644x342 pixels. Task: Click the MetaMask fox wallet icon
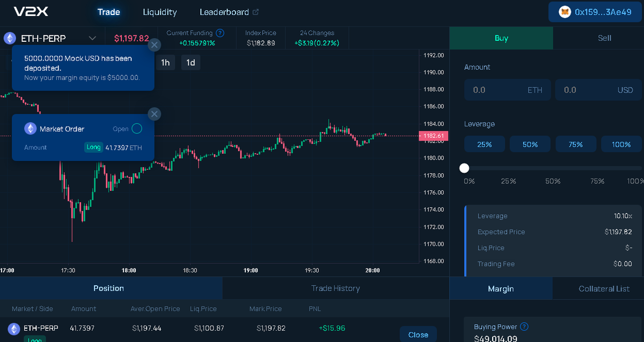click(565, 12)
